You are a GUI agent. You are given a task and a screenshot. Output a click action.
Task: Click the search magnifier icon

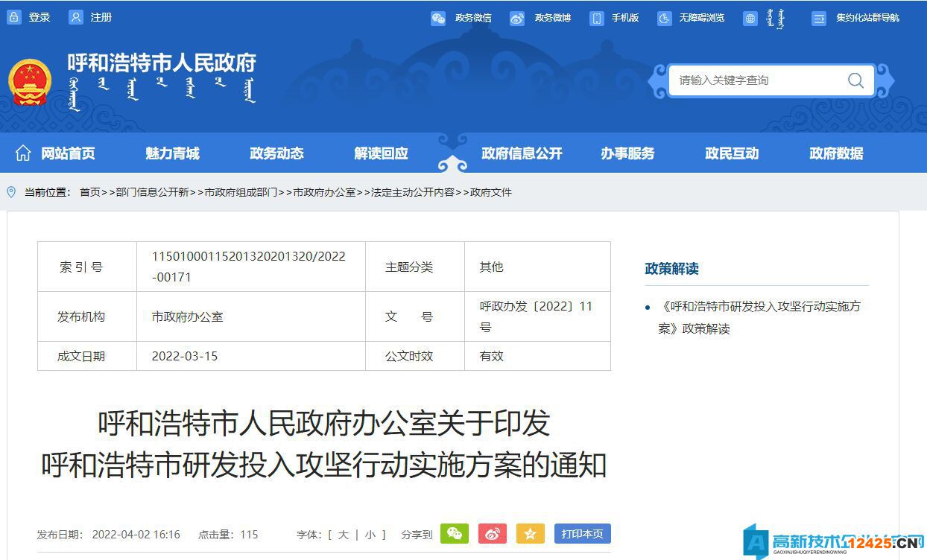point(855,80)
